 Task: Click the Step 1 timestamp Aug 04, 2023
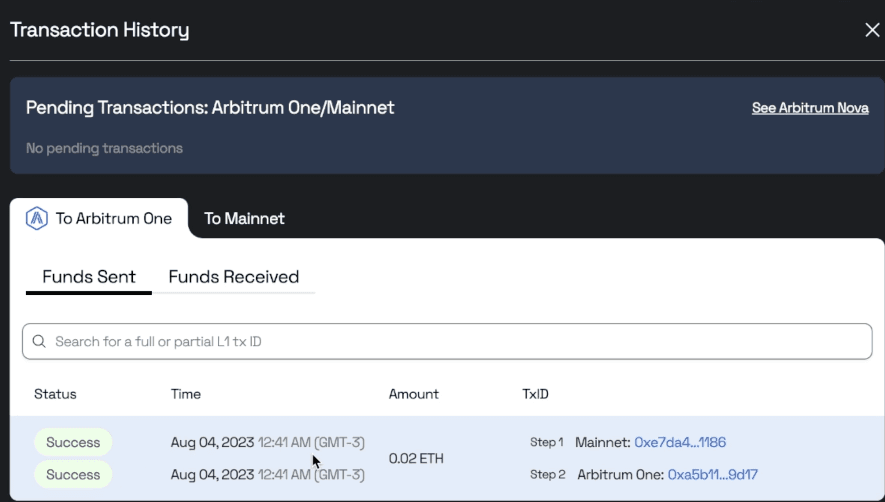click(213, 442)
